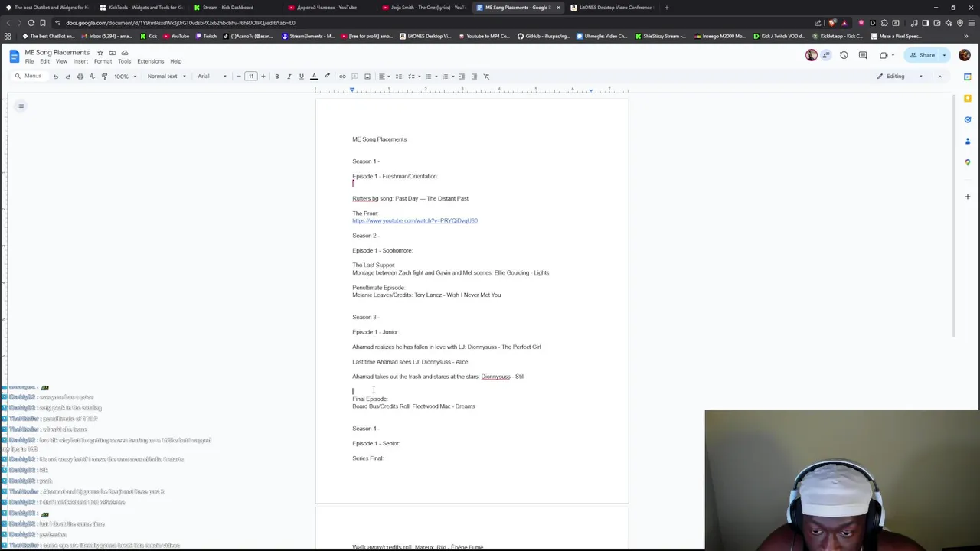This screenshot has height=551, width=980.
Task: Run spelling and grammar check
Action: (92, 77)
